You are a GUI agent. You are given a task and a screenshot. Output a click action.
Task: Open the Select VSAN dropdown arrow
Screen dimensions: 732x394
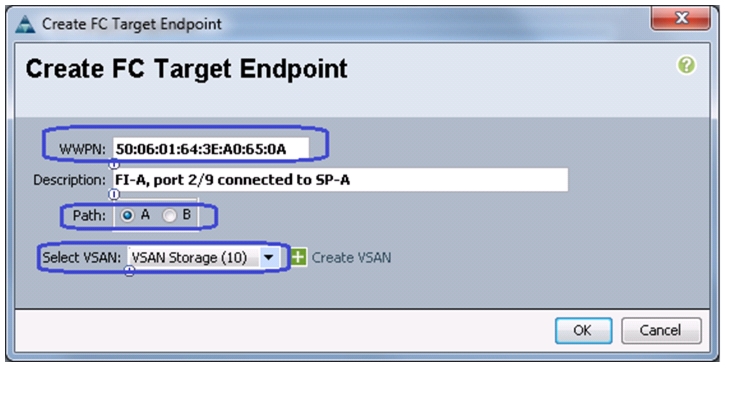point(268,257)
